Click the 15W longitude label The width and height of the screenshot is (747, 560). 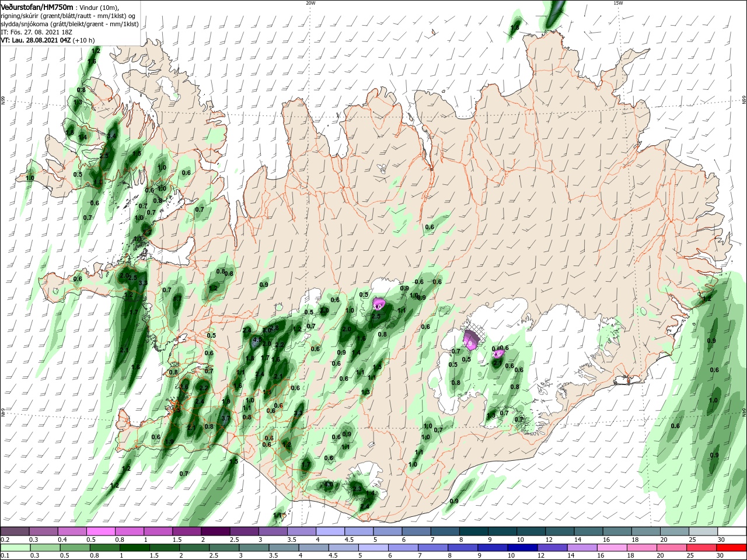point(618,3)
